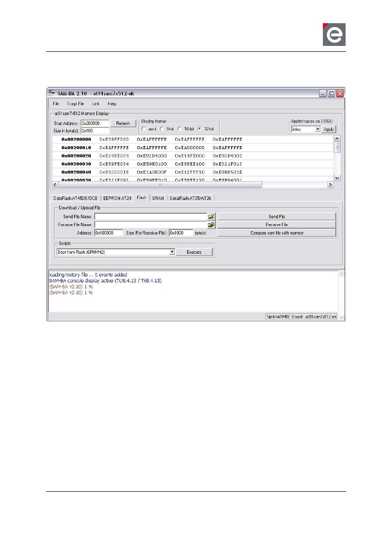Screen dimensions: 392x554
Task: Browse for send file folder icon
Action: (x=211, y=217)
